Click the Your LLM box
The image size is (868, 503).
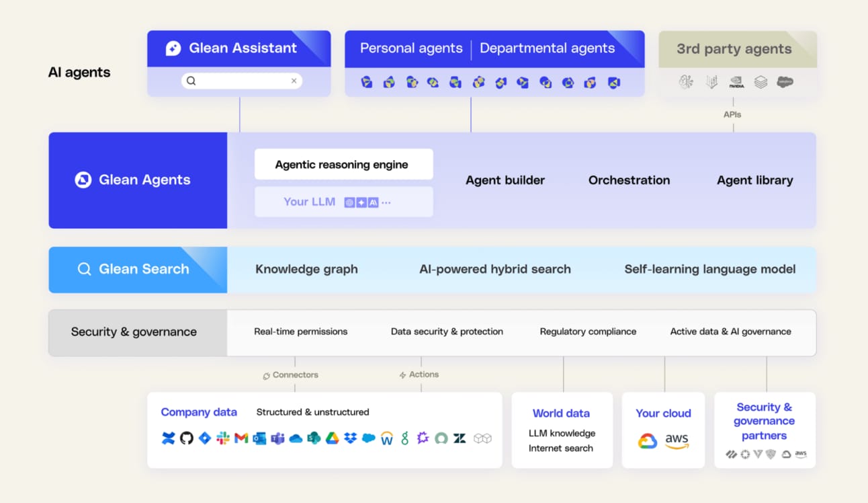(x=343, y=202)
